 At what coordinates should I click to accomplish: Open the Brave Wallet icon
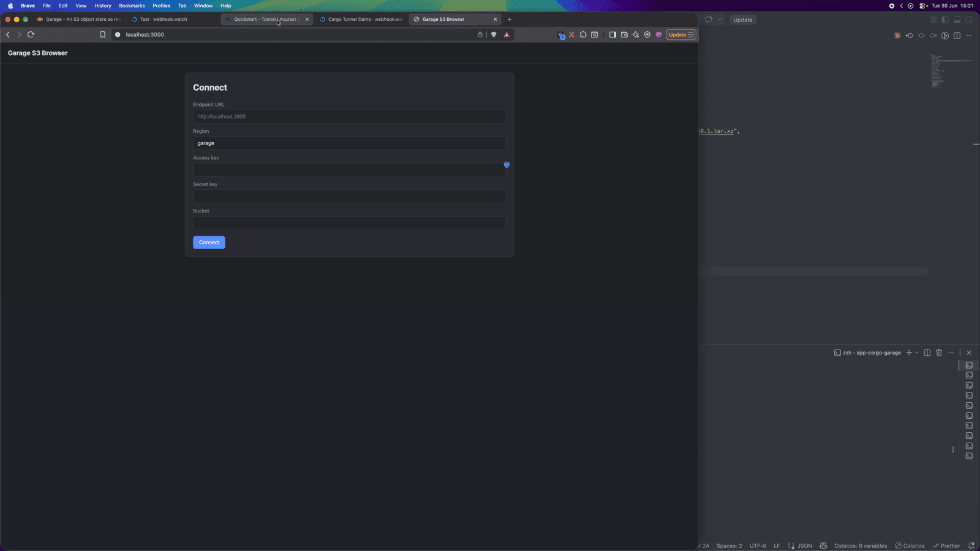click(624, 35)
